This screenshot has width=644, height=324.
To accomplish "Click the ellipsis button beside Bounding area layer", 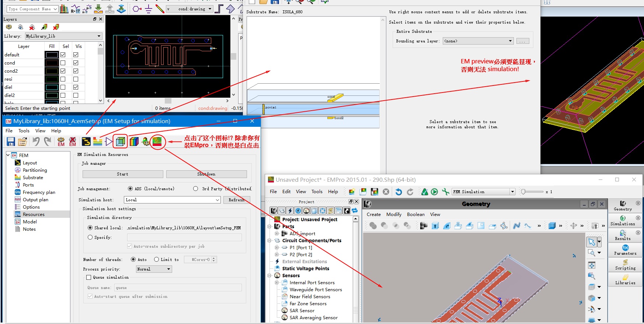I will 523,41.
